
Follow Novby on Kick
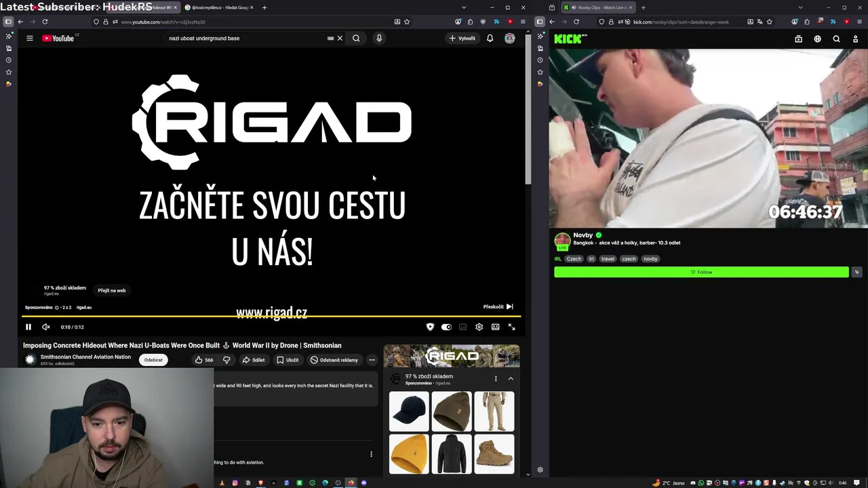[x=701, y=272]
